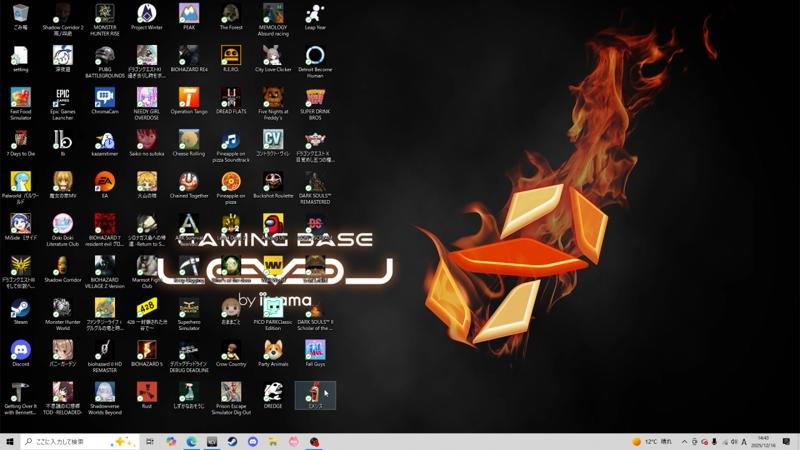Select the Doki Doki Literature Club icon
The width and height of the screenshot is (800, 450).
coord(62,224)
